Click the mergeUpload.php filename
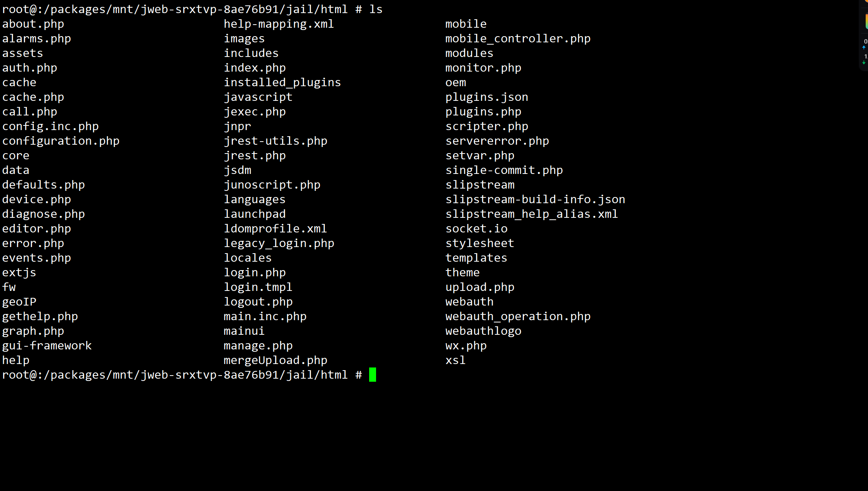Screen dimensions: 868x491 click(x=275, y=360)
